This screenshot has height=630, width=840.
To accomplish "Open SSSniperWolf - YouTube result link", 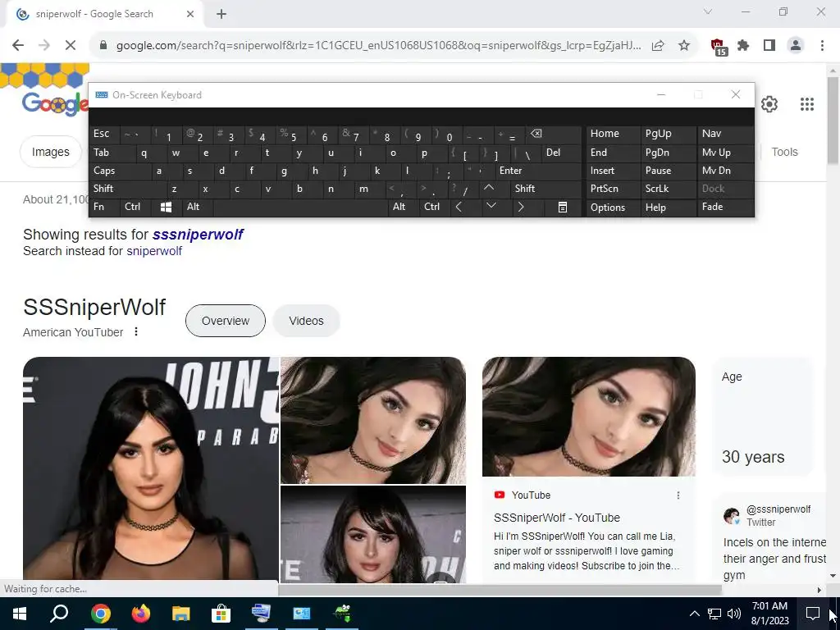I will [557, 518].
